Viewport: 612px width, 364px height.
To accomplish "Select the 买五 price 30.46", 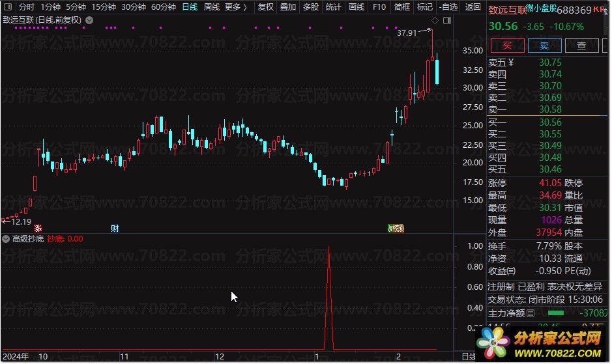I will (550, 169).
